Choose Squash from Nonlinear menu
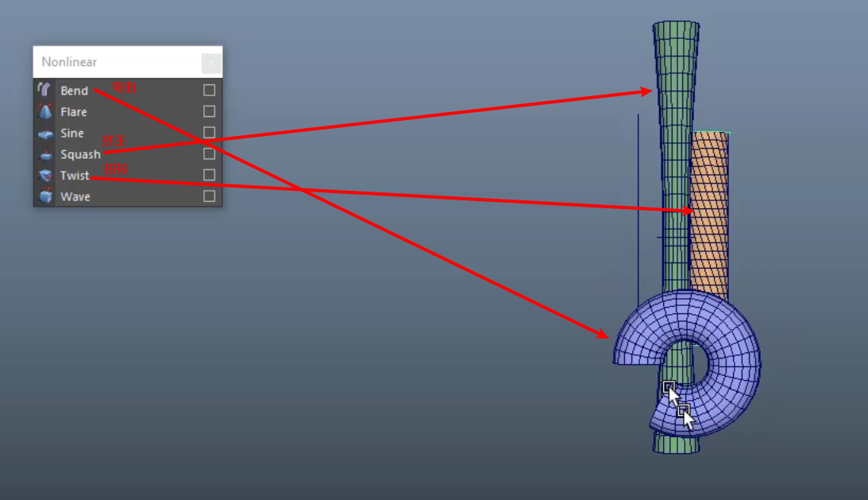 click(80, 154)
